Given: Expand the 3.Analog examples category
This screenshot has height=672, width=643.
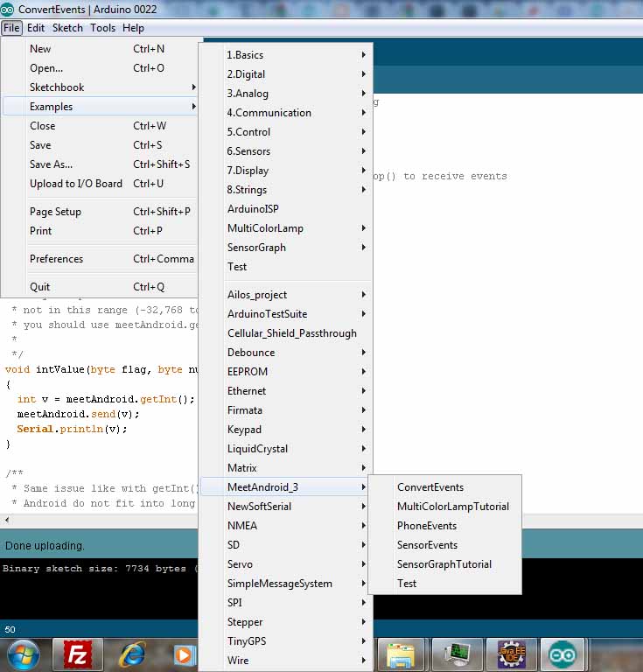Looking at the screenshot, I should pyautogui.click(x=286, y=94).
